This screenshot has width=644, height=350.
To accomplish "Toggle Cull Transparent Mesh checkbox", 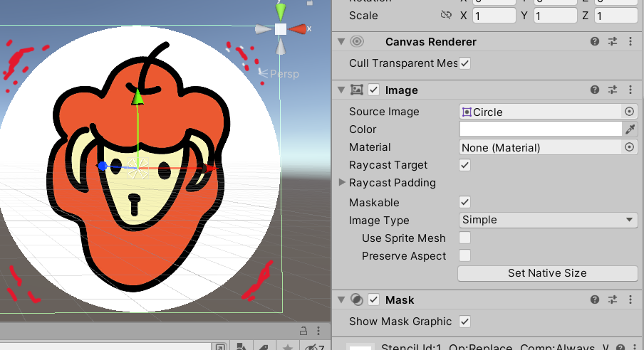I will pyautogui.click(x=464, y=63).
